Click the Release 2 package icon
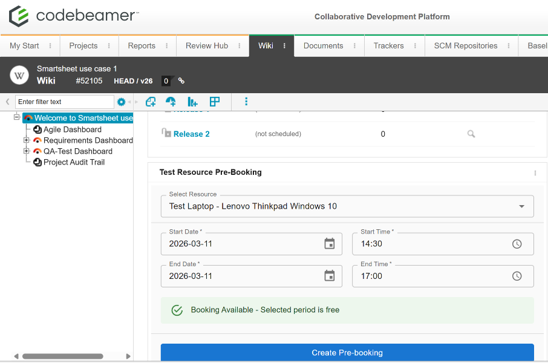The width and height of the screenshot is (548, 363). pyautogui.click(x=166, y=133)
